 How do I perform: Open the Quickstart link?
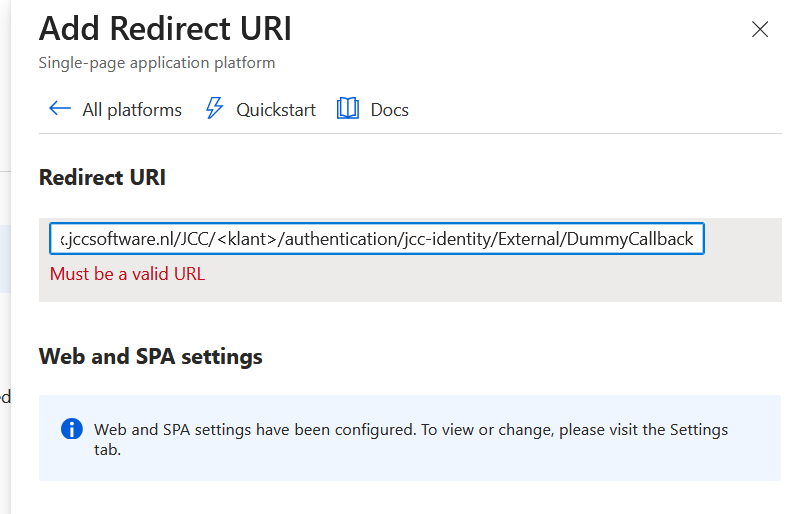(x=276, y=110)
